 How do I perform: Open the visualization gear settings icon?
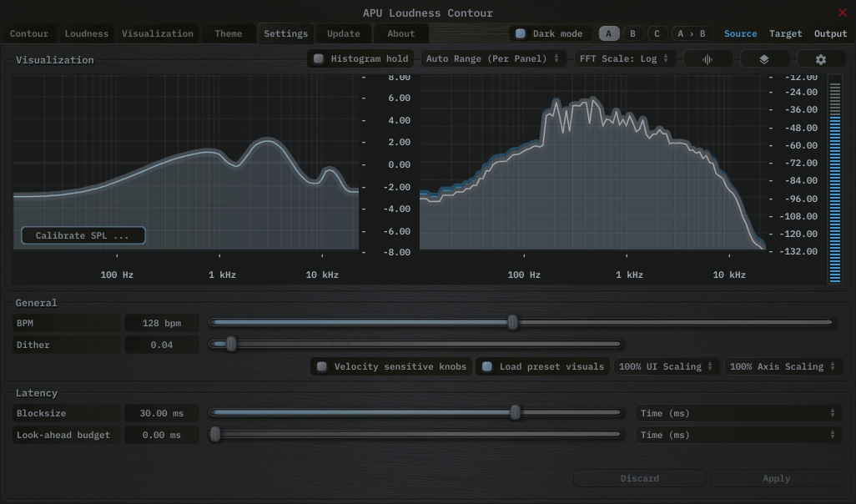point(821,59)
